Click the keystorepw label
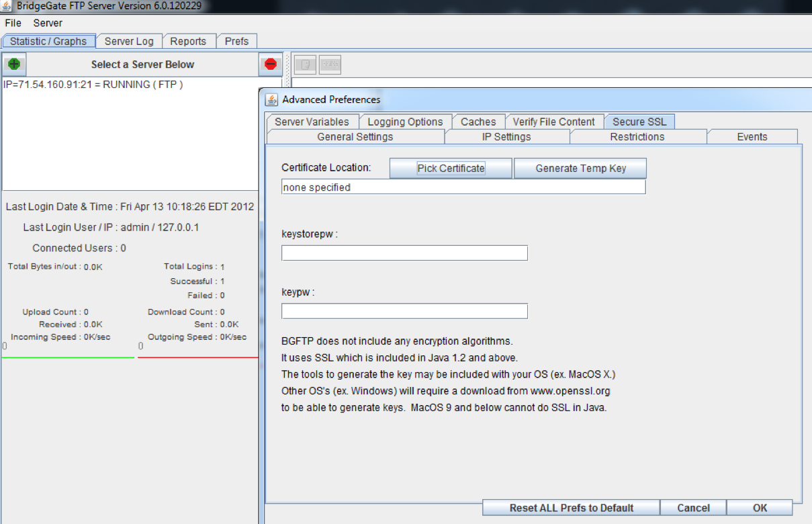 point(310,234)
